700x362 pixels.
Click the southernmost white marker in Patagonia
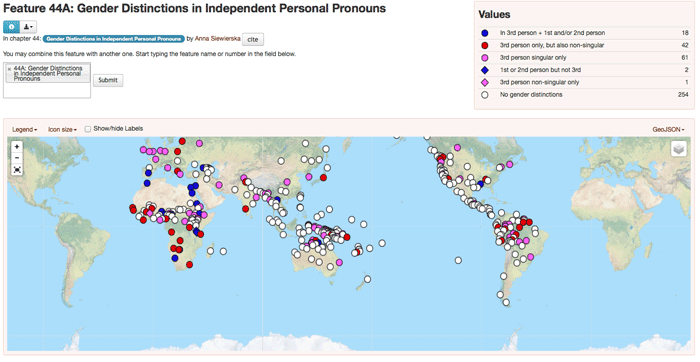506,303
